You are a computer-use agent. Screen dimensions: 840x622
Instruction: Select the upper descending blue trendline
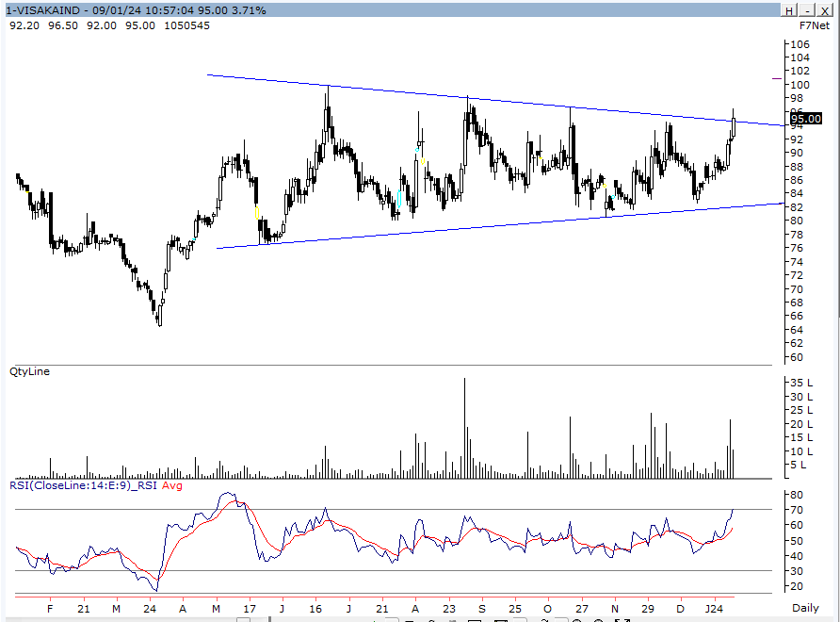point(495,101)
